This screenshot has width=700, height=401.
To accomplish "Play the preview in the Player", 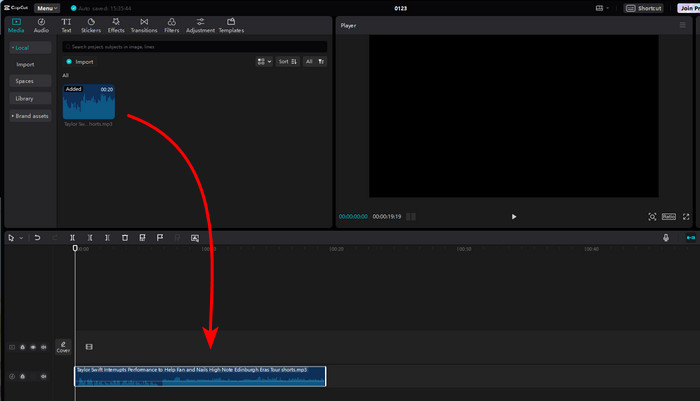I will 514,217.
